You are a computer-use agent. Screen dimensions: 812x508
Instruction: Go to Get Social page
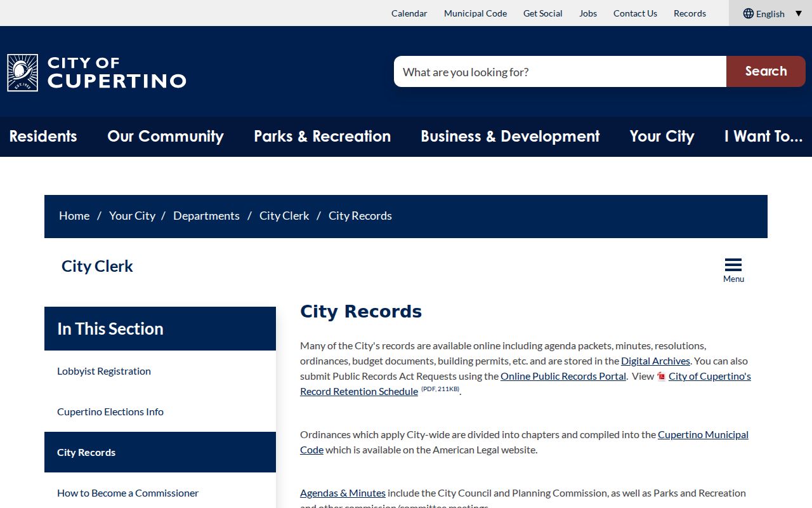[543, 13]
